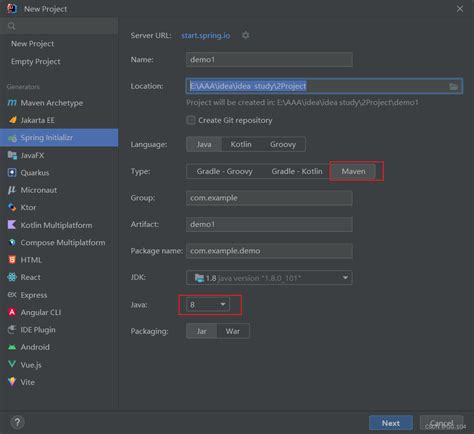Click the Group input field
474x434 pixels.
point(269,198)
